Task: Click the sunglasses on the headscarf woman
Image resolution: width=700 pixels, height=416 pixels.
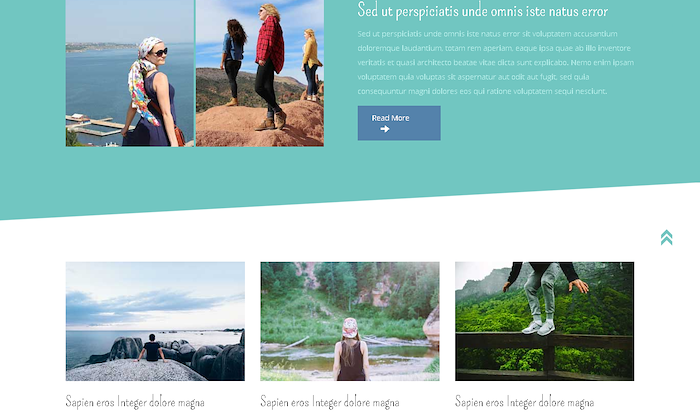Action: click(160, 52)
